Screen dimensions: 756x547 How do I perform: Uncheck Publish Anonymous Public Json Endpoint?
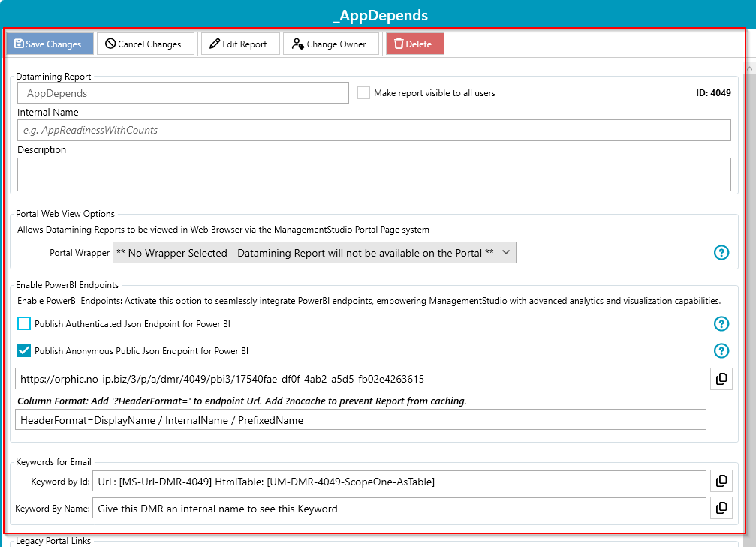tap(23, 350)
